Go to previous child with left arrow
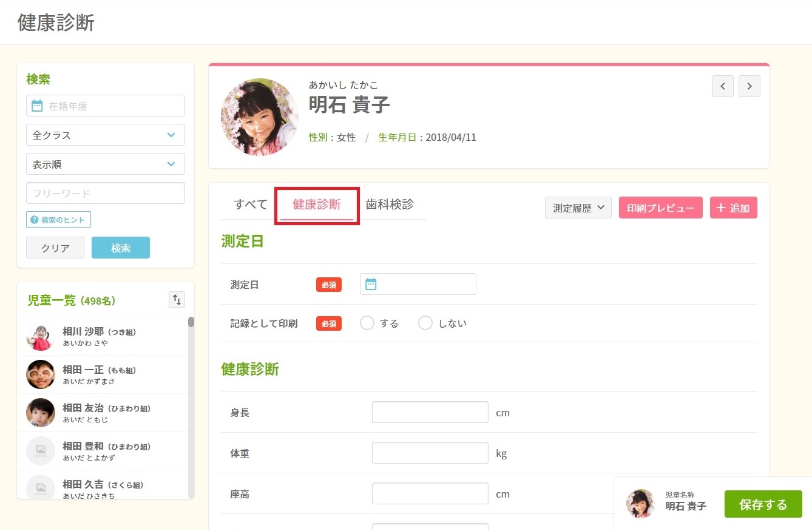The image size is (812, 531). coord(723,87)
